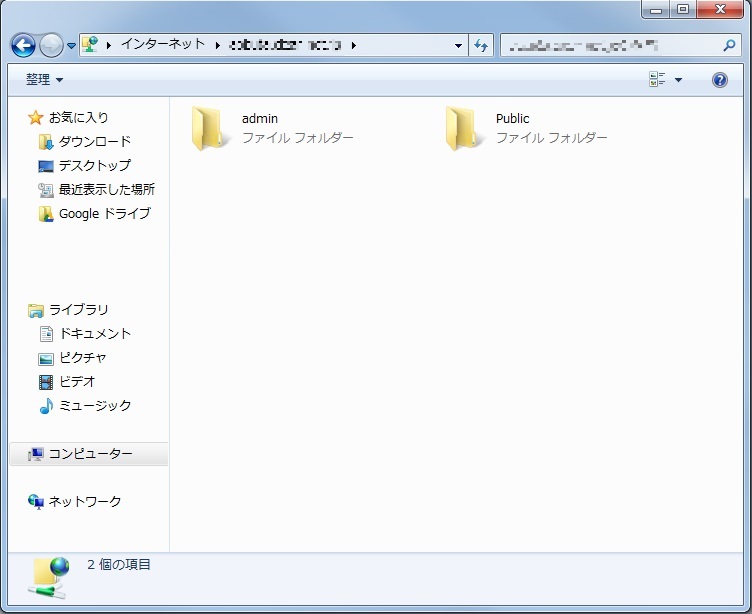
Task: Open recent pages dropdown beside Forward arrow
Action: click(71, 46)
